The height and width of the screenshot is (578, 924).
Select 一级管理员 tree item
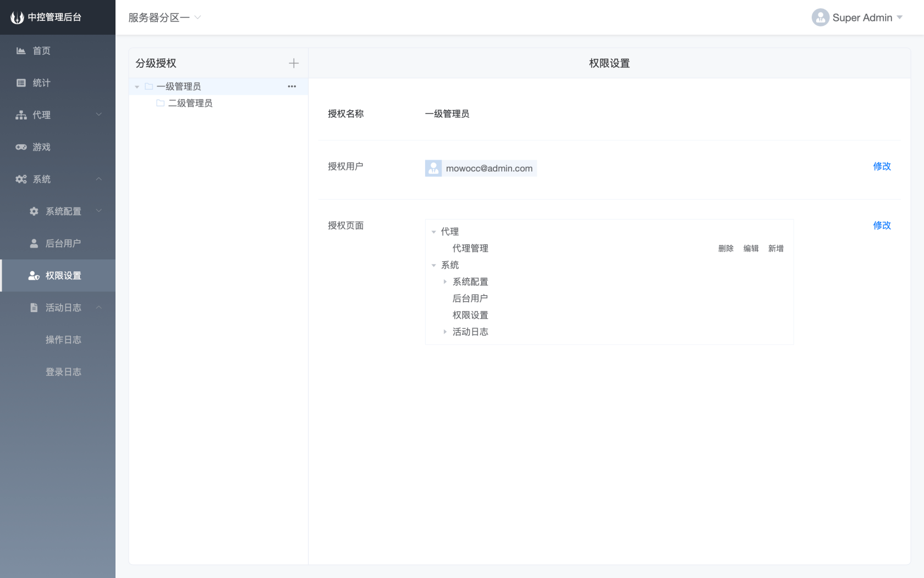[x=218, y=86]
